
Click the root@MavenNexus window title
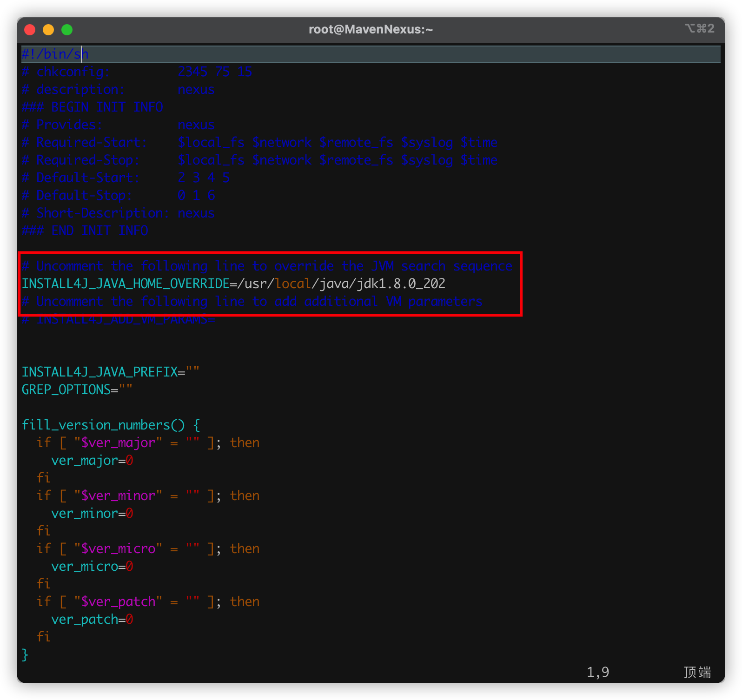point(371,30)
